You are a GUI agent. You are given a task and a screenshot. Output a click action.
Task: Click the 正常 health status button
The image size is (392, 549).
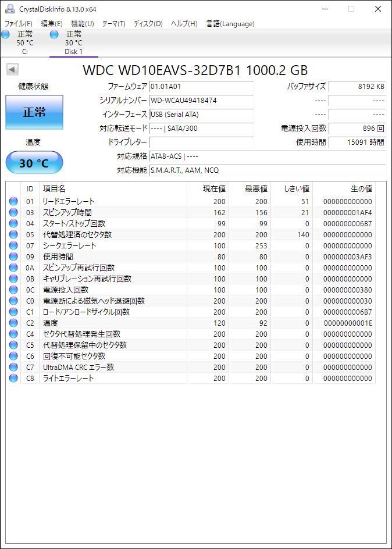tap(34, 112)
